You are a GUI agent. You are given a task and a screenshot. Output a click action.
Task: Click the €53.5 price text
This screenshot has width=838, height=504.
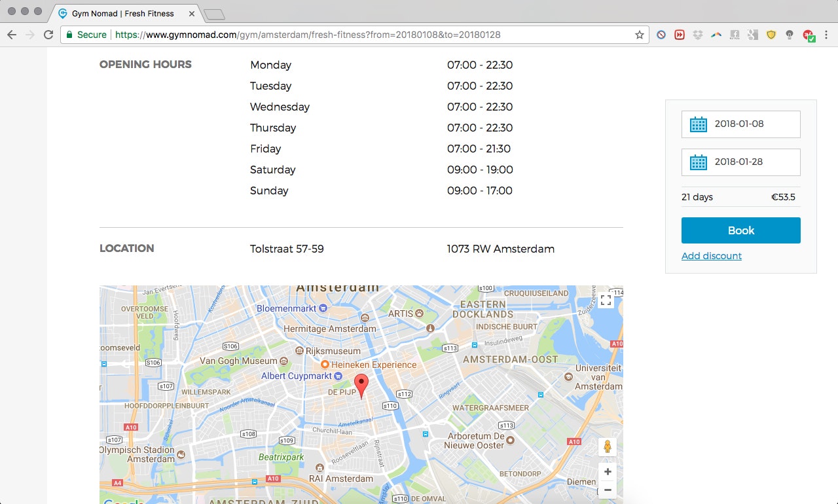(783, 197)
